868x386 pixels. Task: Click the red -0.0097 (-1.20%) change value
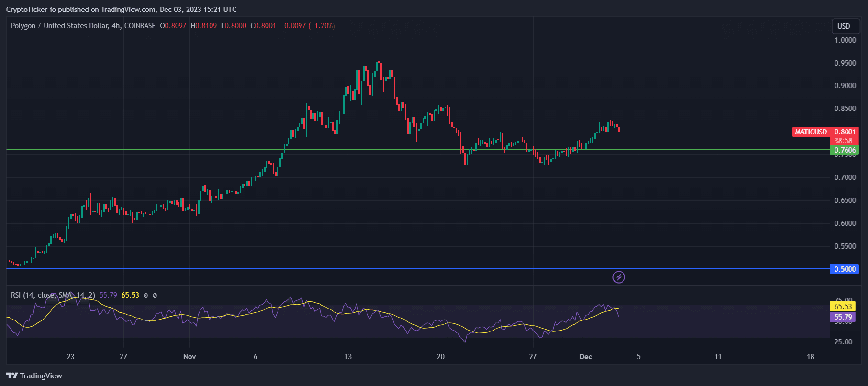coord(308,26)
